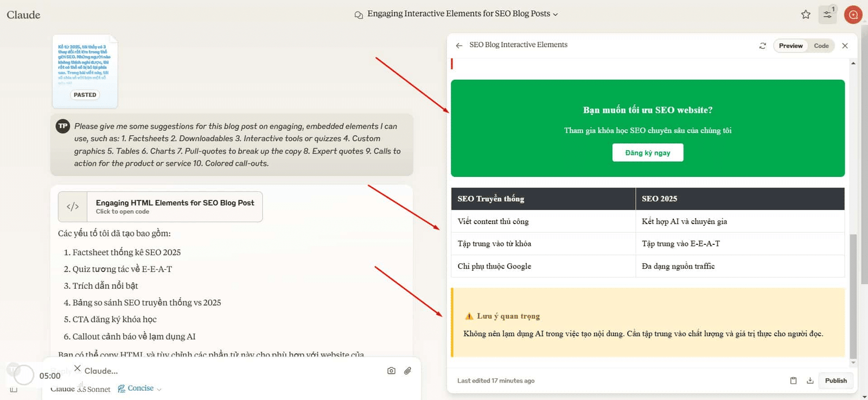Attach a file with the paperclip icon
The height and width of the screenshot is (400, 868).
point(407,371)
